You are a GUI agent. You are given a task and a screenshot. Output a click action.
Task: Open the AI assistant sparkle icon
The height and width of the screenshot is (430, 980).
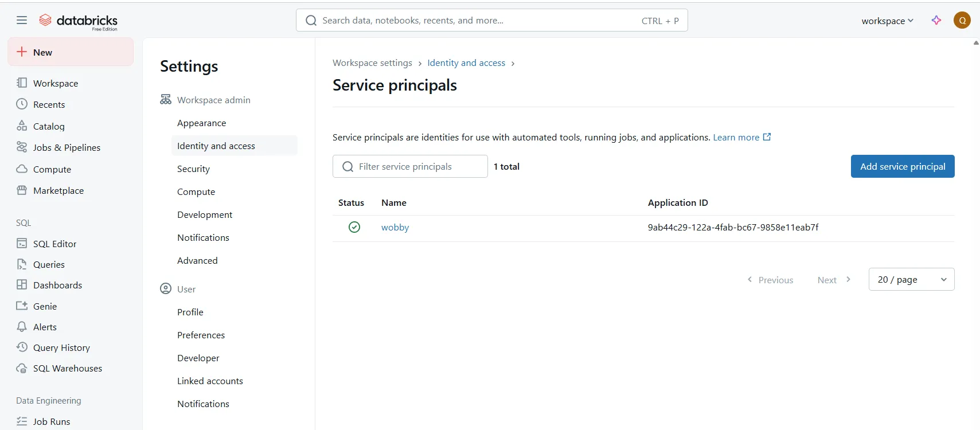pos(936,21)
